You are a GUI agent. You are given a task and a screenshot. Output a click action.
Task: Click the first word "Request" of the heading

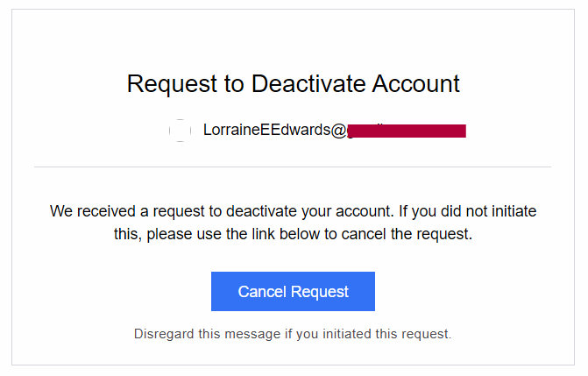point(170,84)
